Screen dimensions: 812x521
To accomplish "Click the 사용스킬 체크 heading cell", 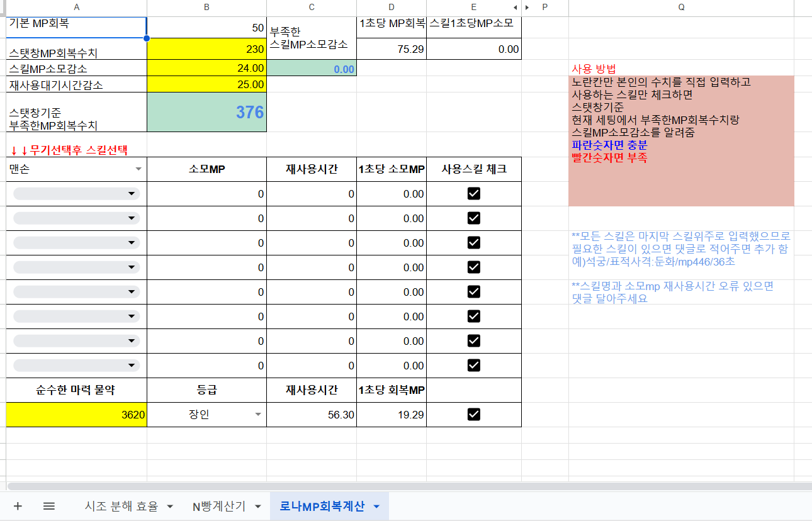I will tap(474, 169).
